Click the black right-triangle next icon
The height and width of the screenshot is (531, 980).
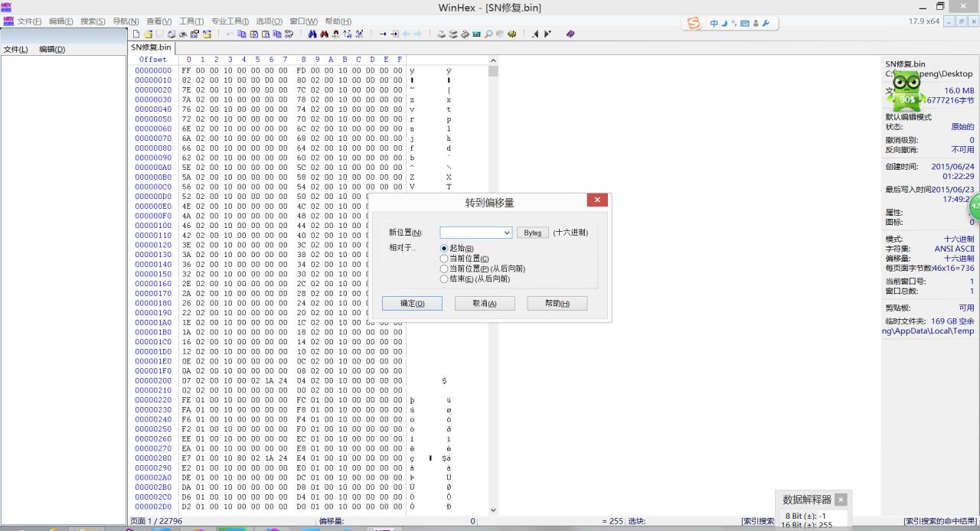[547, 34]
